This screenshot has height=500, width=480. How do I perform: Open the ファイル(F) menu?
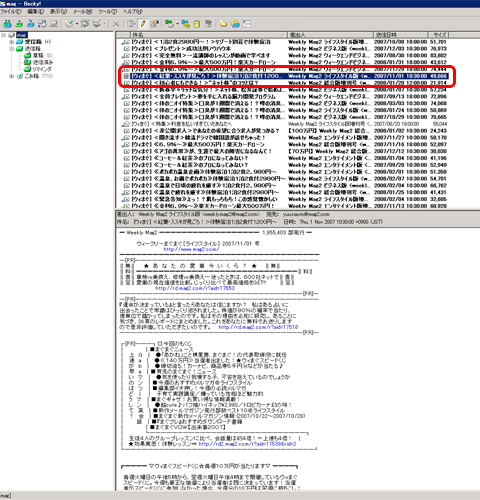tap(11, 12)
